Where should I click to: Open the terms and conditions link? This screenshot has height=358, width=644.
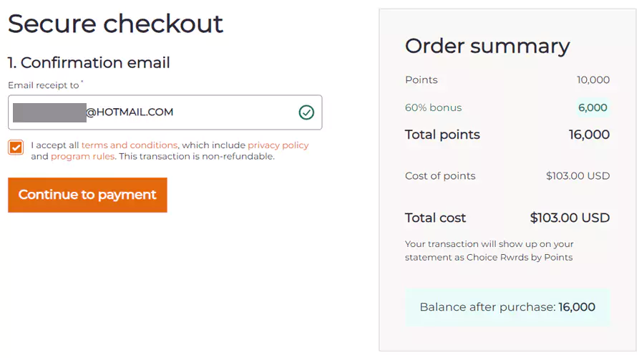tap(129, 145)
